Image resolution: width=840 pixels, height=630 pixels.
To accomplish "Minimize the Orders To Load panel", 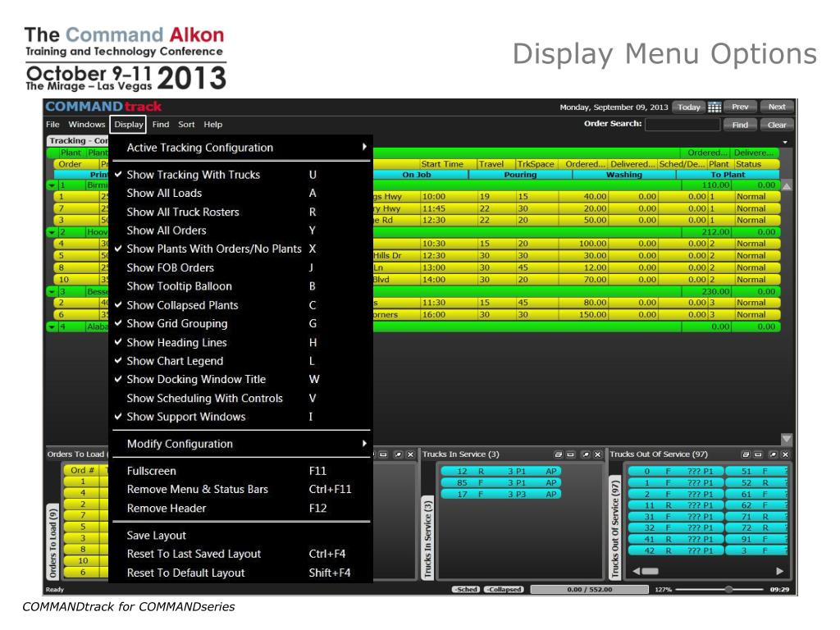I will click(383, 454).
